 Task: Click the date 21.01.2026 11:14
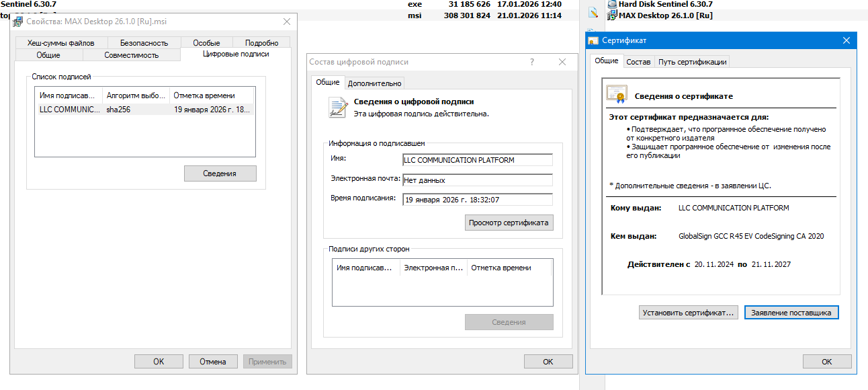(x=529, y=15)
